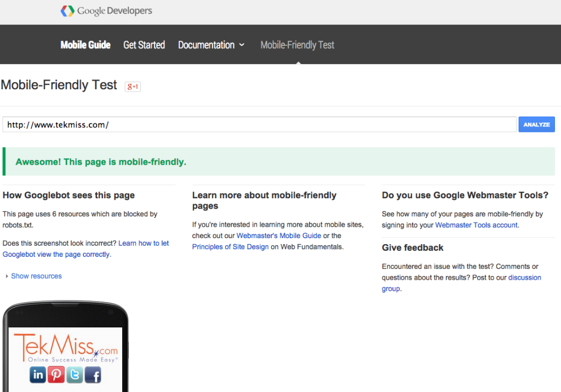Open the discussion group link

click(x=461, y=283)
